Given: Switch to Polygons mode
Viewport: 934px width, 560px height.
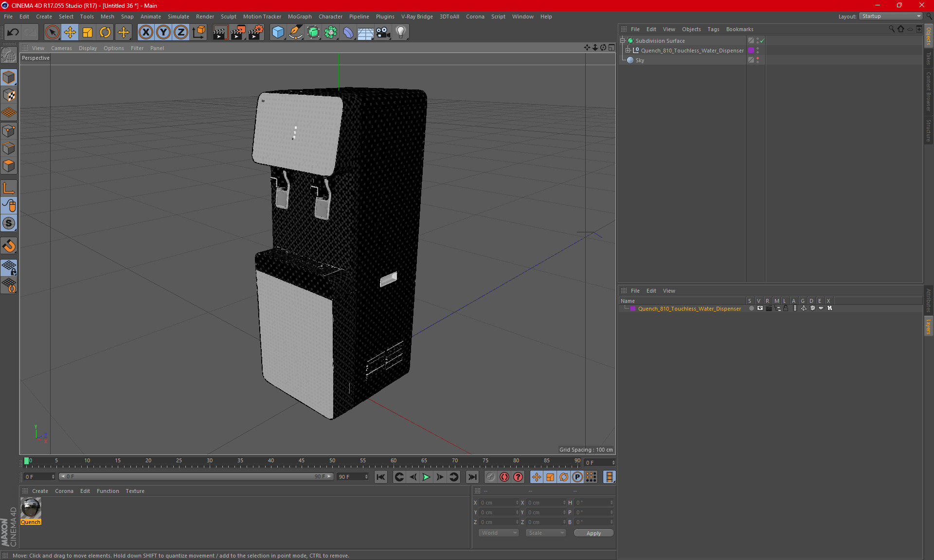Looking at the screenshot, I should pos(9,166).
